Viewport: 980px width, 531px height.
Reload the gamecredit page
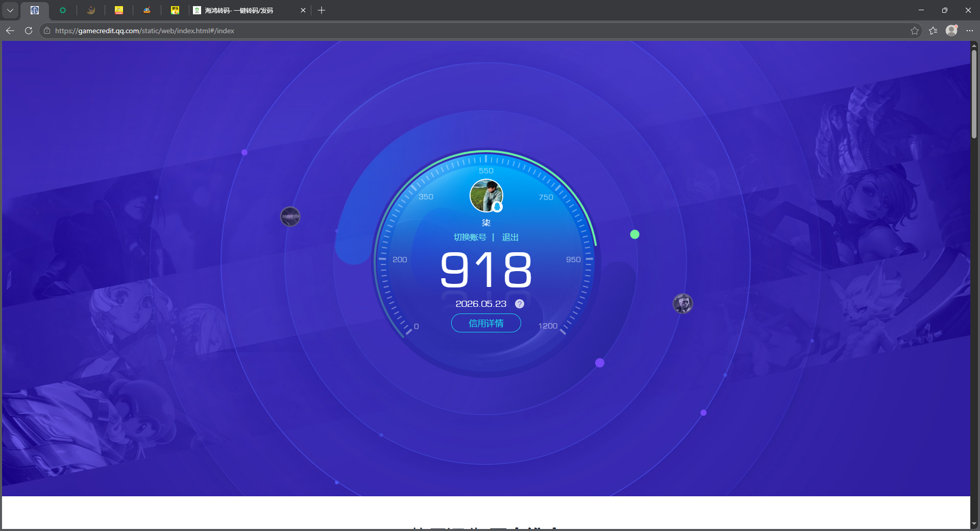coord(29,31)
